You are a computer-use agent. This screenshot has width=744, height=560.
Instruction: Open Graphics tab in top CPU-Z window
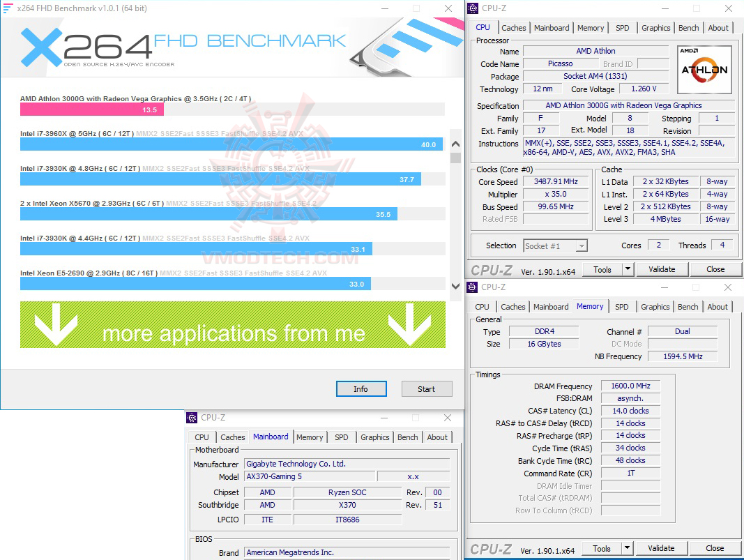click(x=655, y=28)
